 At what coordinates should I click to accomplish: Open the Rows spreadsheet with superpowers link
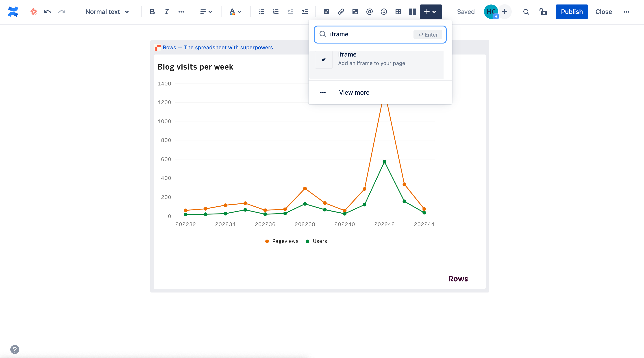click(218, 48)
